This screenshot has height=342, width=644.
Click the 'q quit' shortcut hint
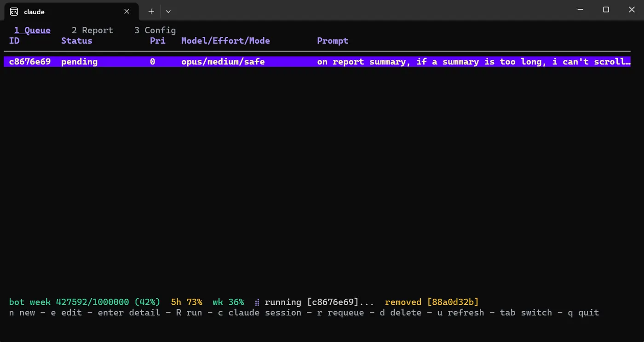pos(583,313)
